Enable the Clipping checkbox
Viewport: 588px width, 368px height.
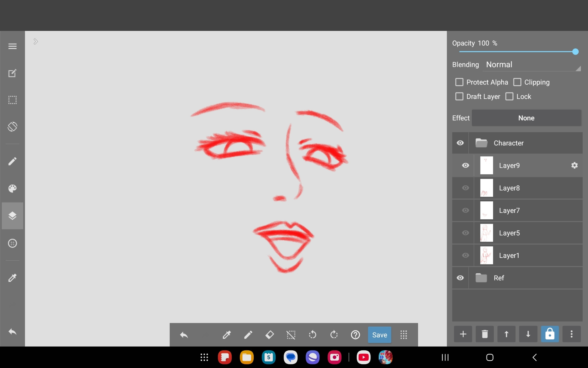coord(517,82)
